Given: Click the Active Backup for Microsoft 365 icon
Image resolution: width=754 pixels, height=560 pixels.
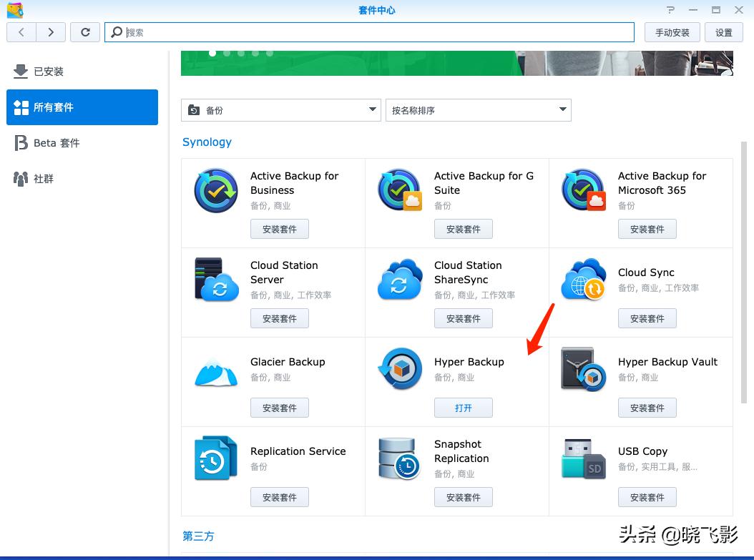Looking at the screenshot, I should pos(584,190).
